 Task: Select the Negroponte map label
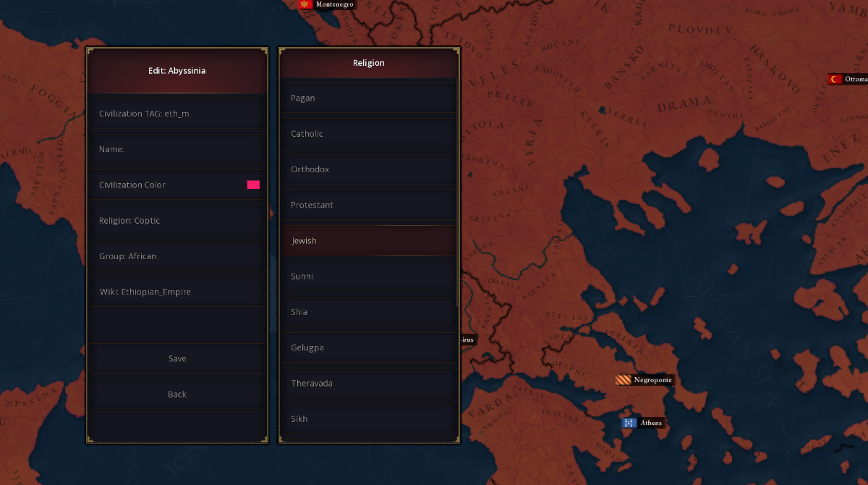pyautogui.click(x=652, y=379)
